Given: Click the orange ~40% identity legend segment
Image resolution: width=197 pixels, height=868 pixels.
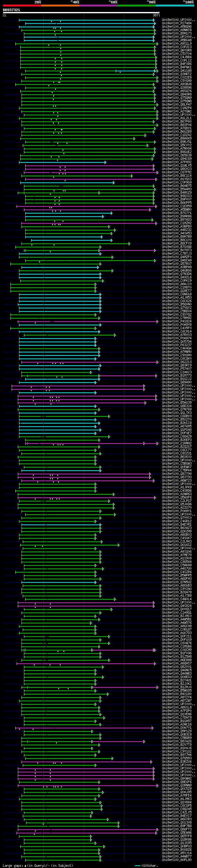Looking at the screenshot, I should point(60,6).
